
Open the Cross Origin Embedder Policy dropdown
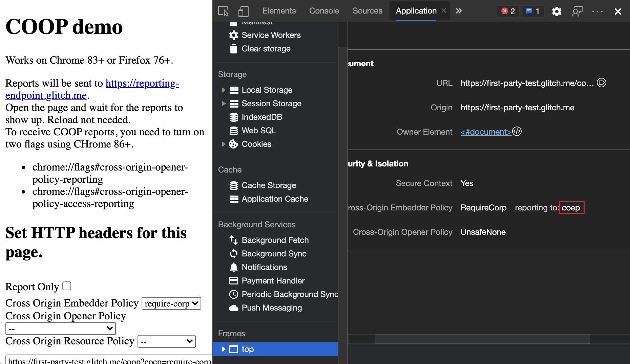[x=171, y=303]
